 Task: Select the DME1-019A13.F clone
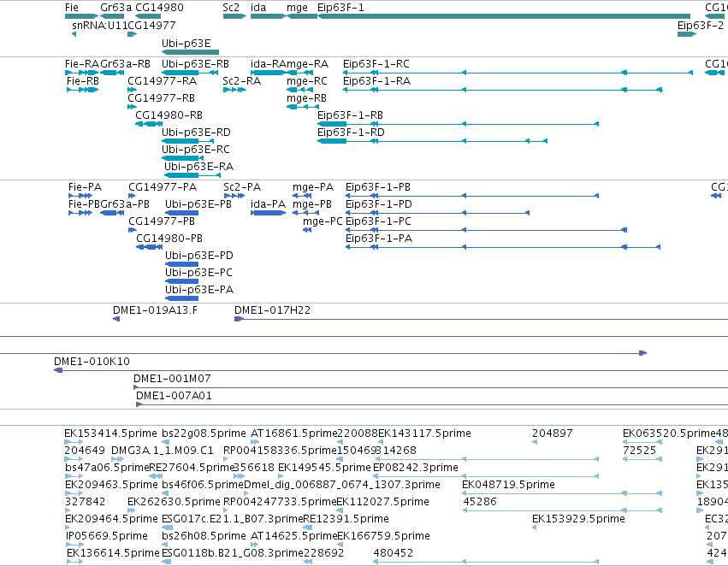116,319
